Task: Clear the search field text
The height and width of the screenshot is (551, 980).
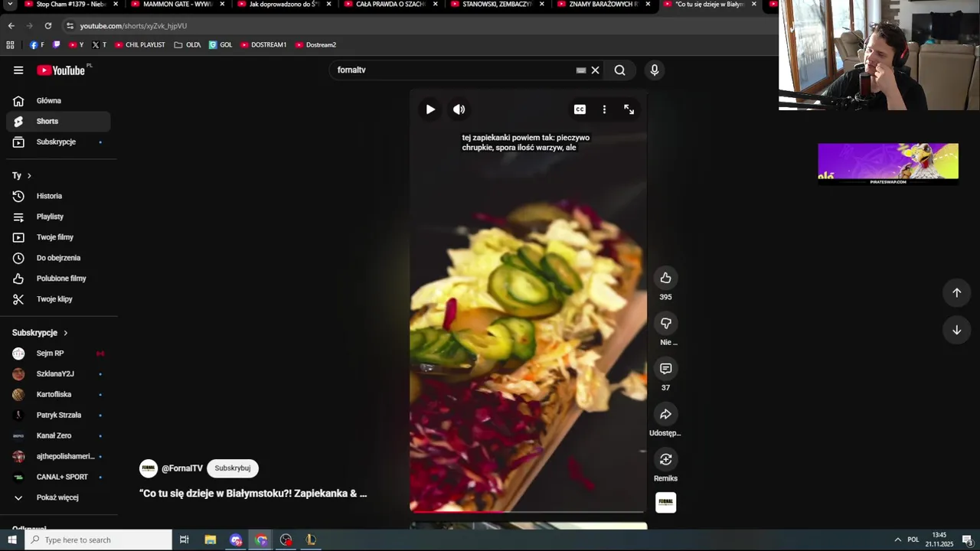Action: point(595,70)
